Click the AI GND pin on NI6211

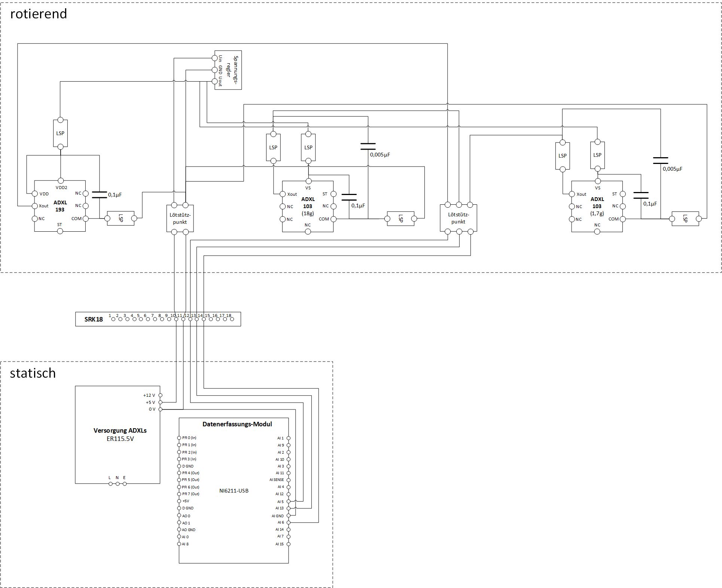[x=288, y=516]
